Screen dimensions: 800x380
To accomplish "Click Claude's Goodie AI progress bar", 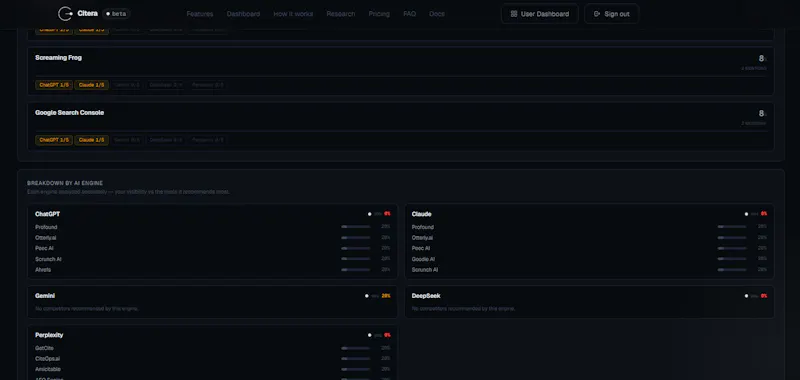I will point(732,259).
